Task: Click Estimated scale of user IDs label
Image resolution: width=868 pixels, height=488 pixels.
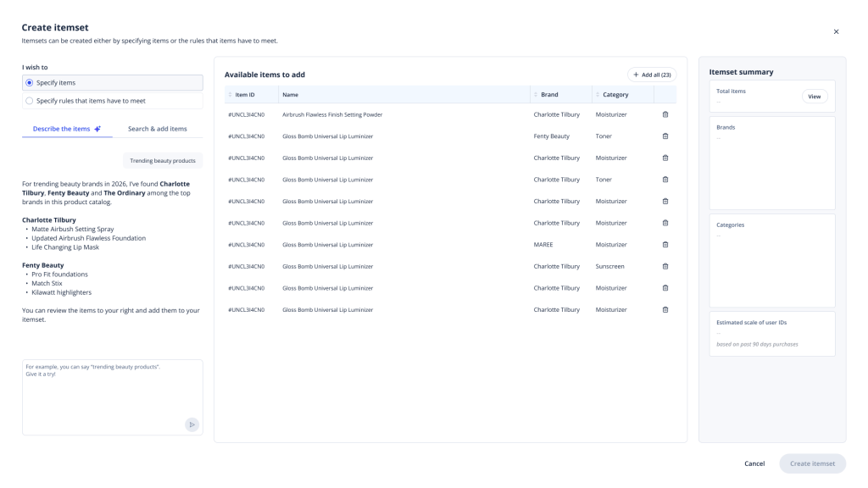Action: [x=751, y=323]
